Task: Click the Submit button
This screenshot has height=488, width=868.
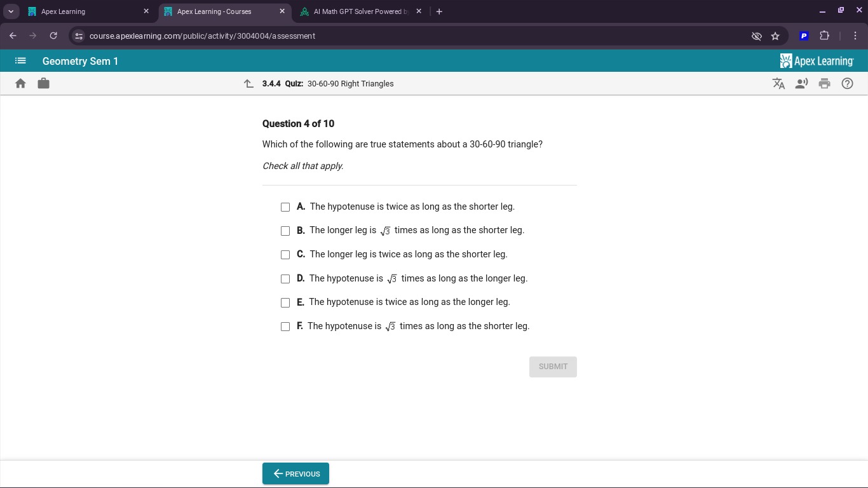Action: click(553, 367)
